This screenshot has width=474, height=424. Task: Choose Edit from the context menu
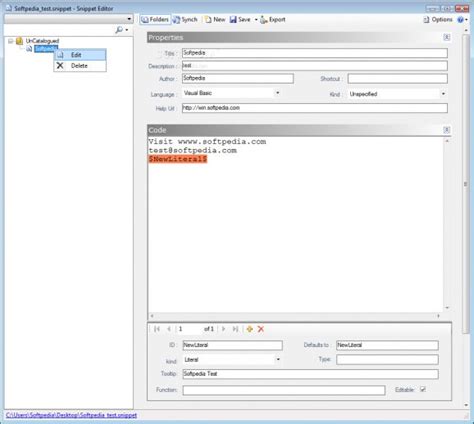(x=80, y=55)
